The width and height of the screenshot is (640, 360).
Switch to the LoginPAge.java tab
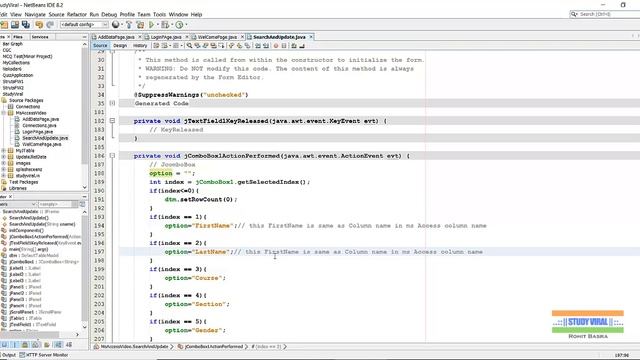[x=166, y=37]
